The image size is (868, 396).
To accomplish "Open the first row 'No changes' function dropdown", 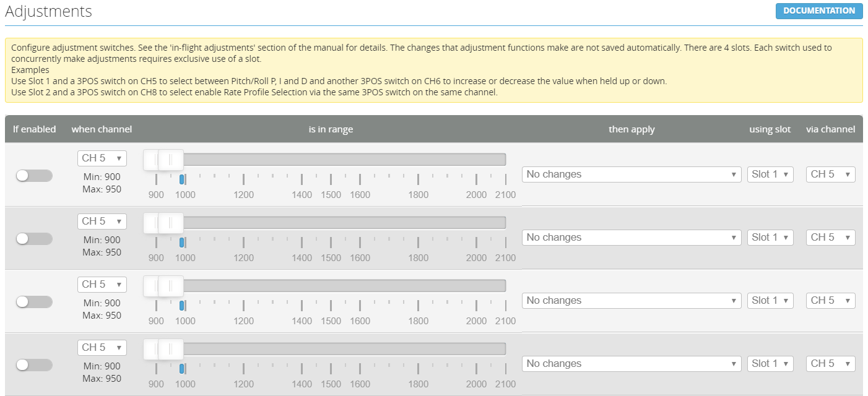I will [x=631, y=174].
